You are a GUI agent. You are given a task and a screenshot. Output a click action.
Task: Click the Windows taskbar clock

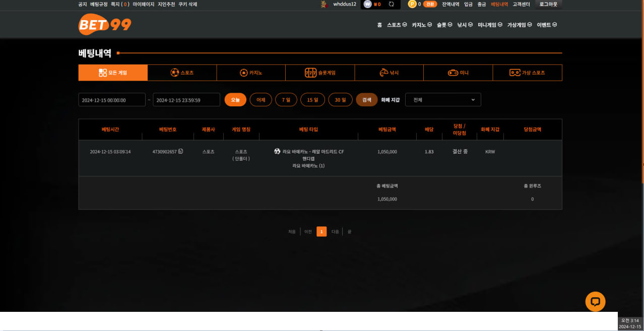[630, 323]
